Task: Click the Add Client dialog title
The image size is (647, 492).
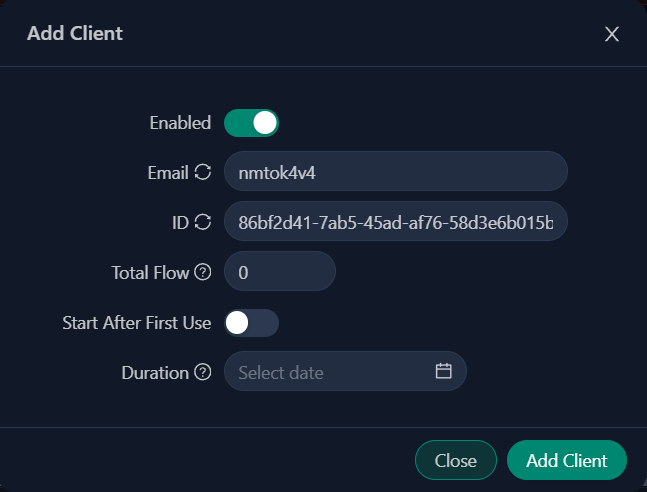Action: pos(75,34)
